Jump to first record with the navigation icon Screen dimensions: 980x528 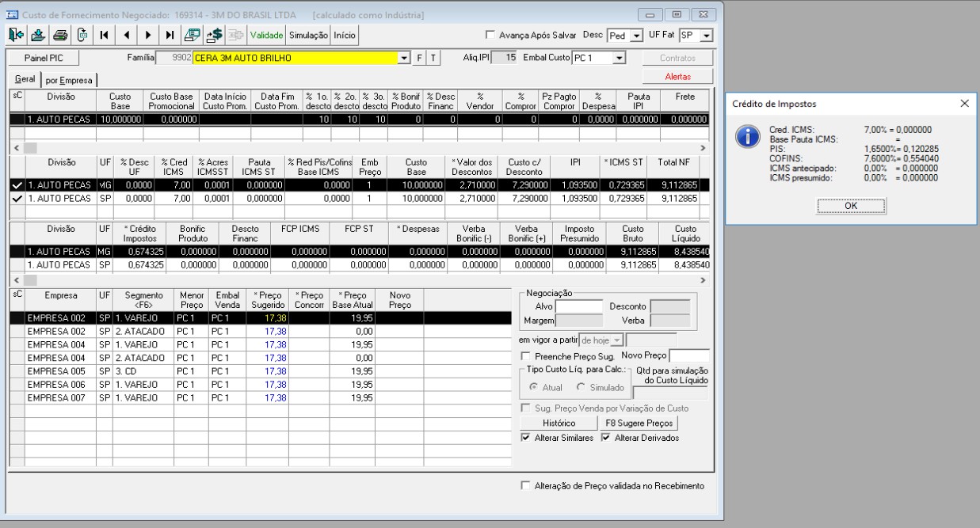point(103,34)
